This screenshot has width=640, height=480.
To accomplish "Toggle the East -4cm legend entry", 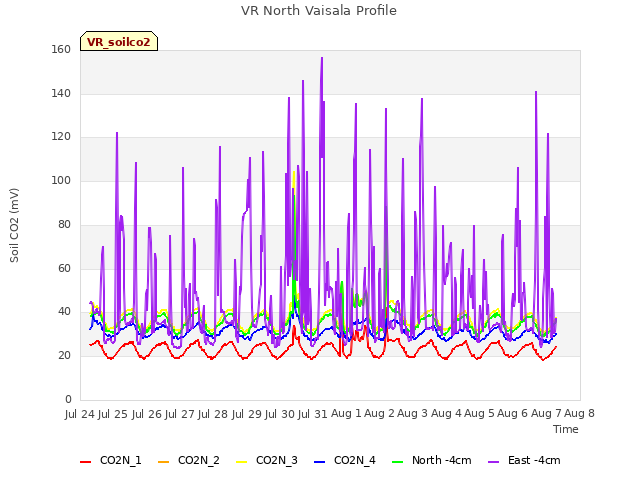I will click(524, 460).
